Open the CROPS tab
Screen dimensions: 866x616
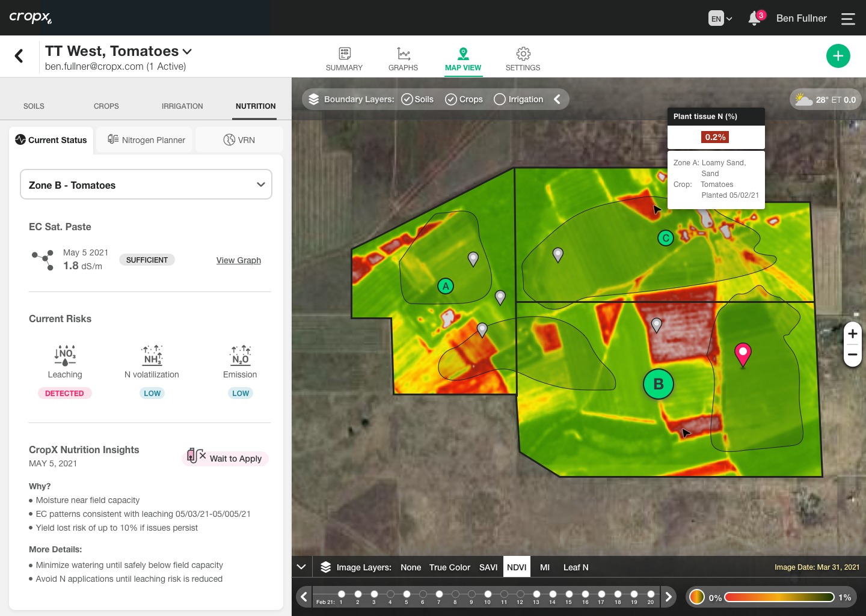(x=106, y=106)
